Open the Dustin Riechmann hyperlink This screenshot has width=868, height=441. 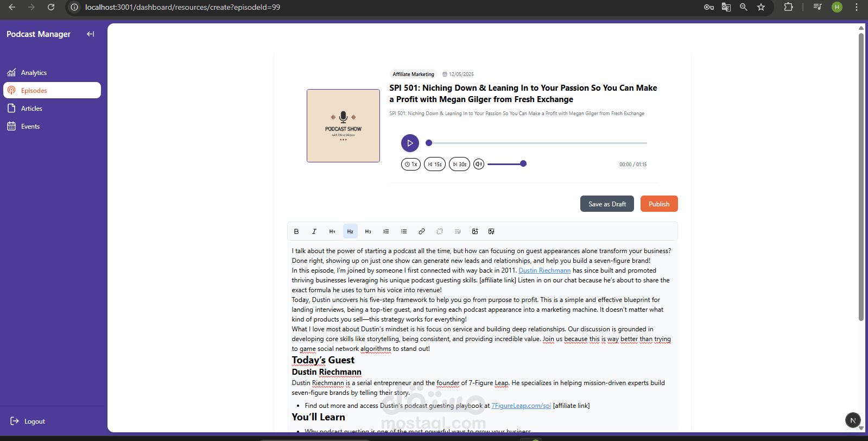(x=544, y=270)
